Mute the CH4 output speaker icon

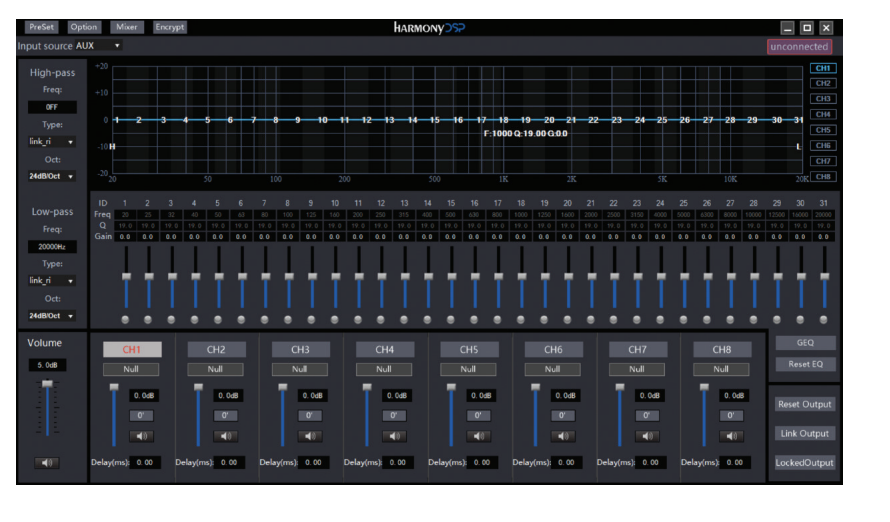click(394, 436)
